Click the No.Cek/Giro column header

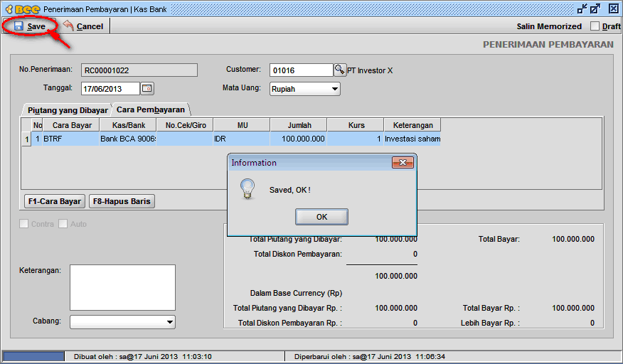(185, 125)
